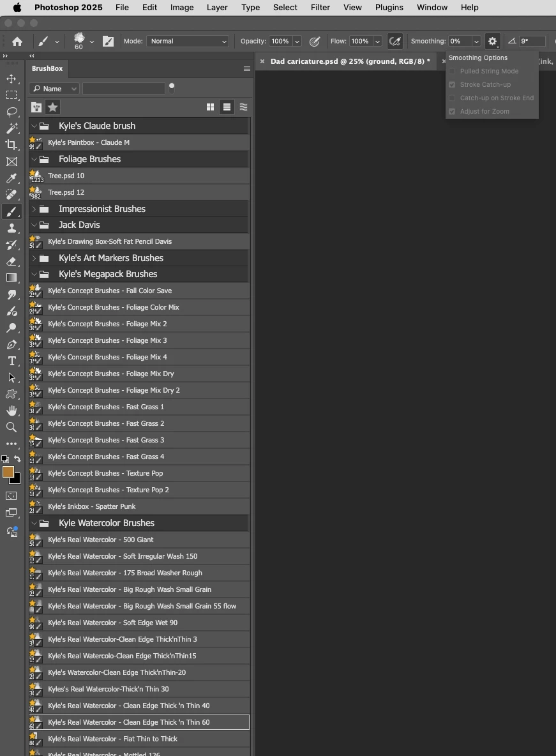Show favorite brushes with star icon
The width and height of the screenshot is (556, 756).
tap(52, 107)
